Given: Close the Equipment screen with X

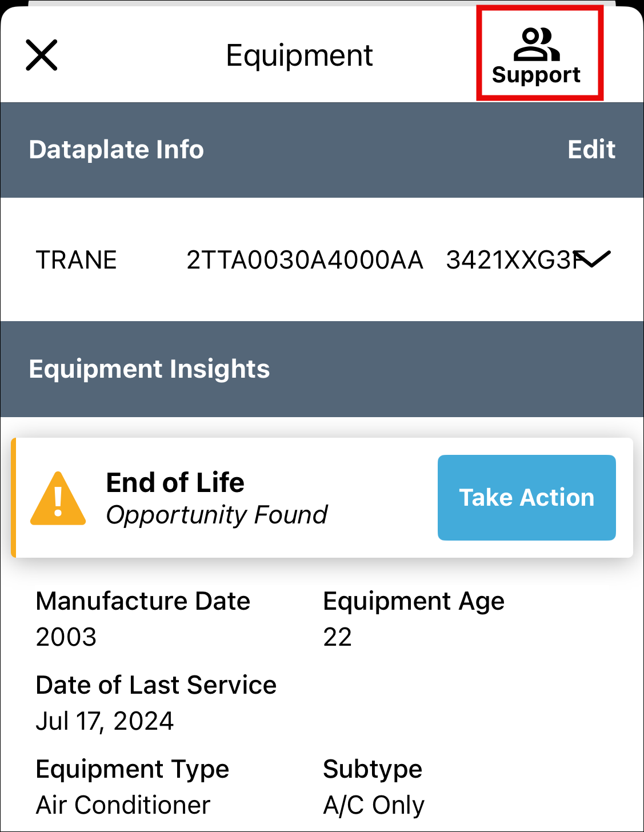Looking at the screenshot, I should 42,55.
